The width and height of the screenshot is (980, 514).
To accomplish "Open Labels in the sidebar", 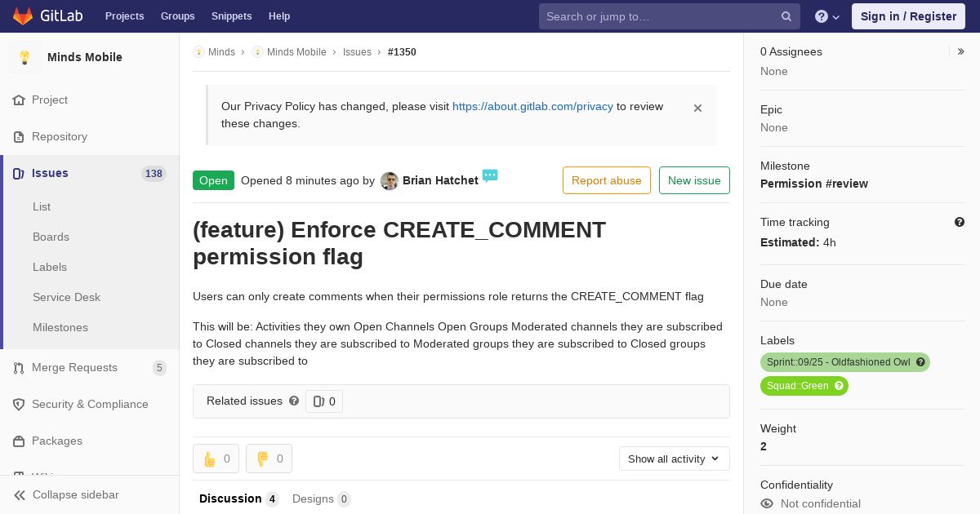I will pyautogui.click(x=50, y=268).
